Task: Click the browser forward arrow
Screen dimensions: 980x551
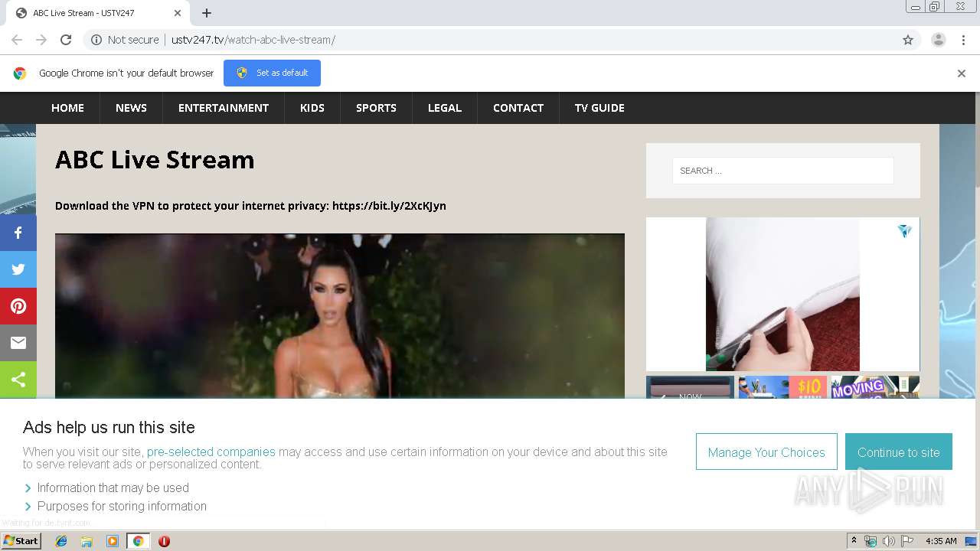Action: pyautogui.click(x=41, y=40)
